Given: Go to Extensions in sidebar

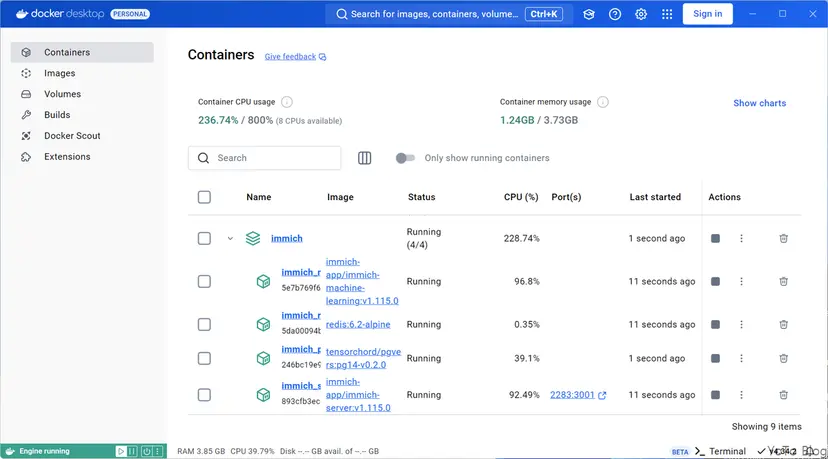Looking at the screenshot, I should click(82, 156).
